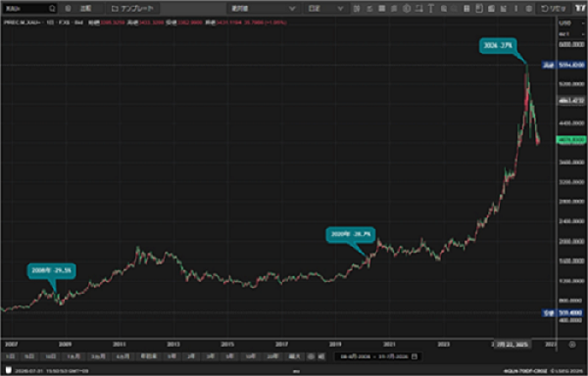Screen dimensions: 588x376
Task: Select the 最大 maximum range button
Action: [295, 356]
